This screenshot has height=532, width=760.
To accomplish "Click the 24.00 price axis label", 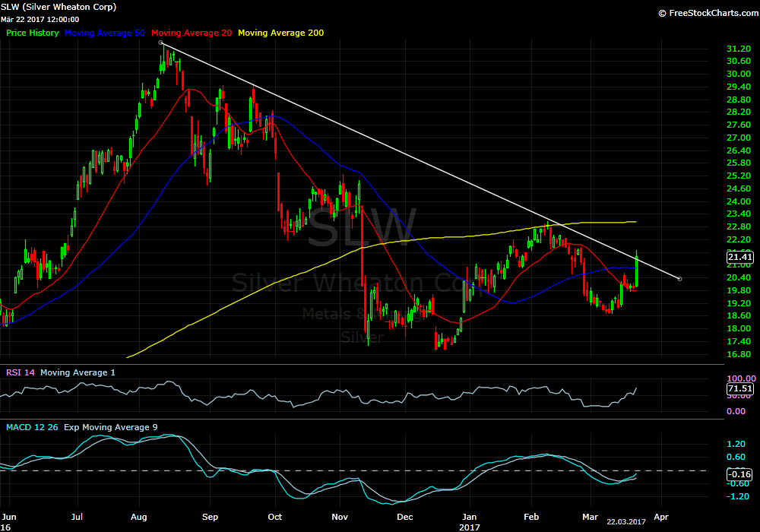I will coord(739,201).
